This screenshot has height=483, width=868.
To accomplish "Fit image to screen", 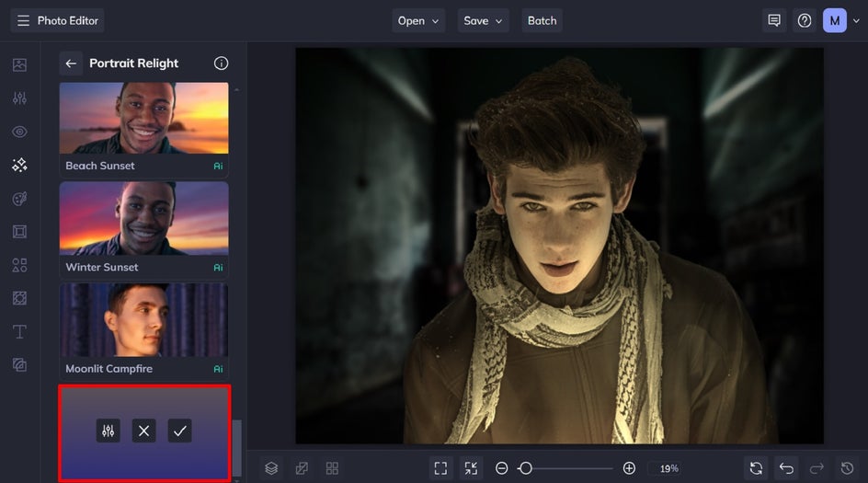I will pyautogui.click(x=440, y=468).
